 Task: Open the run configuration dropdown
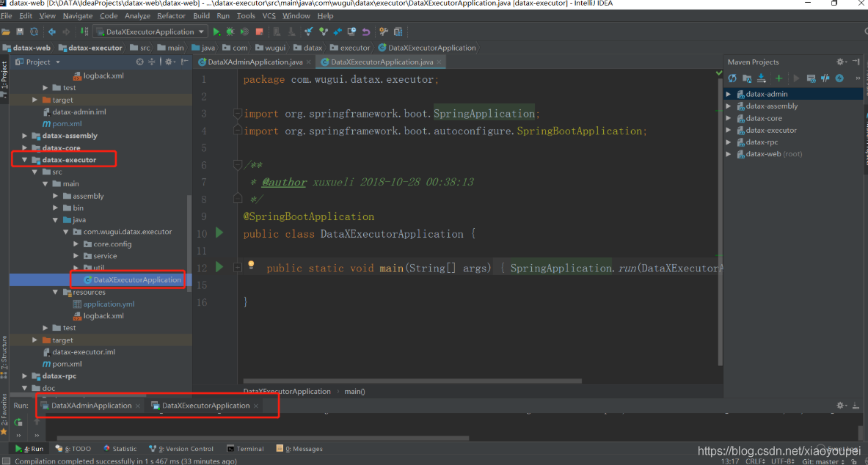pos(150,32)
